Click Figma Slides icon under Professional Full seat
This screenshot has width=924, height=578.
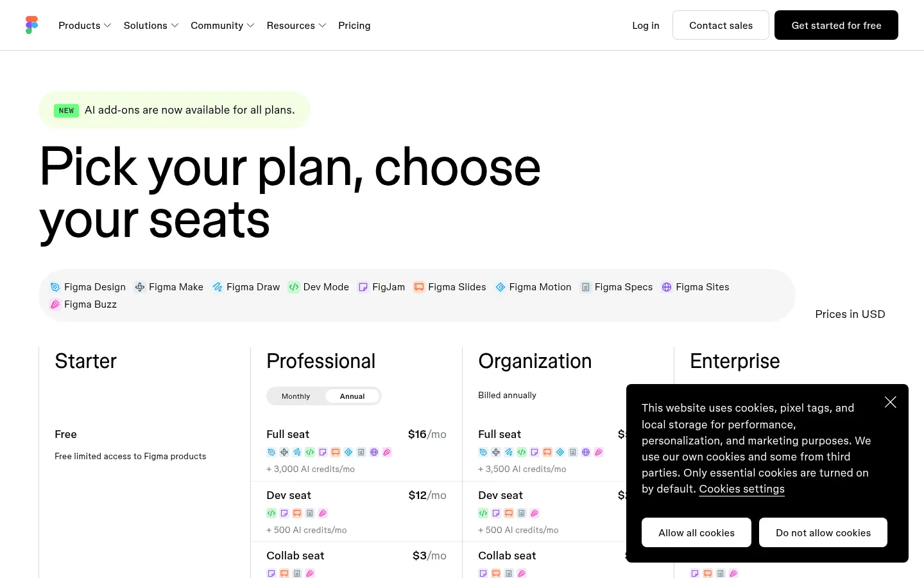[x=336, y=452]
